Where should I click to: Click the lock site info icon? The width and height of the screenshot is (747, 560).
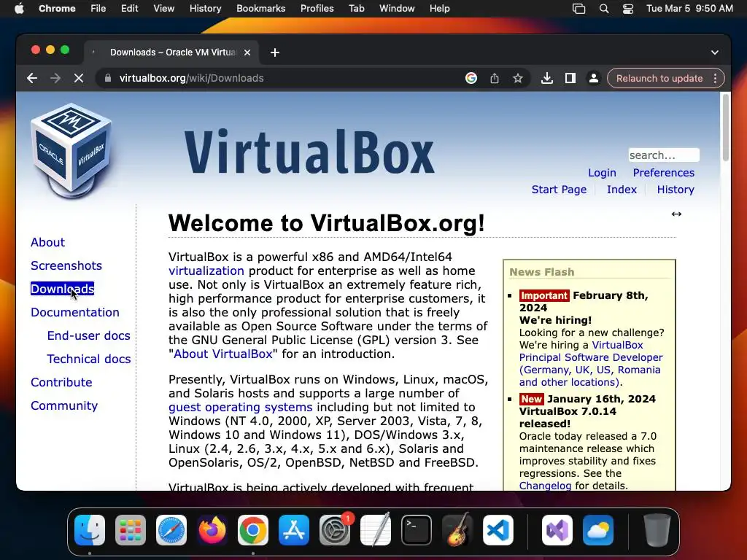click(x=108, y=78)
